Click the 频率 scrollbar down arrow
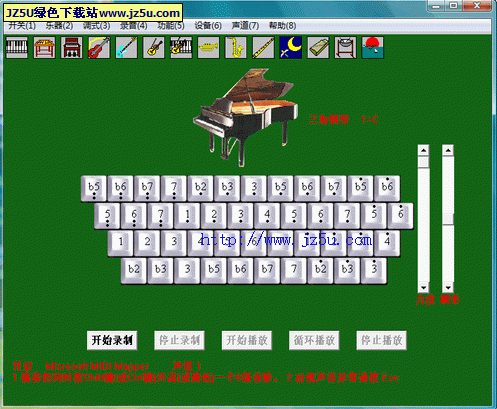Image resolution: width=497 pixels, height=409 pixels. (448, 287)
